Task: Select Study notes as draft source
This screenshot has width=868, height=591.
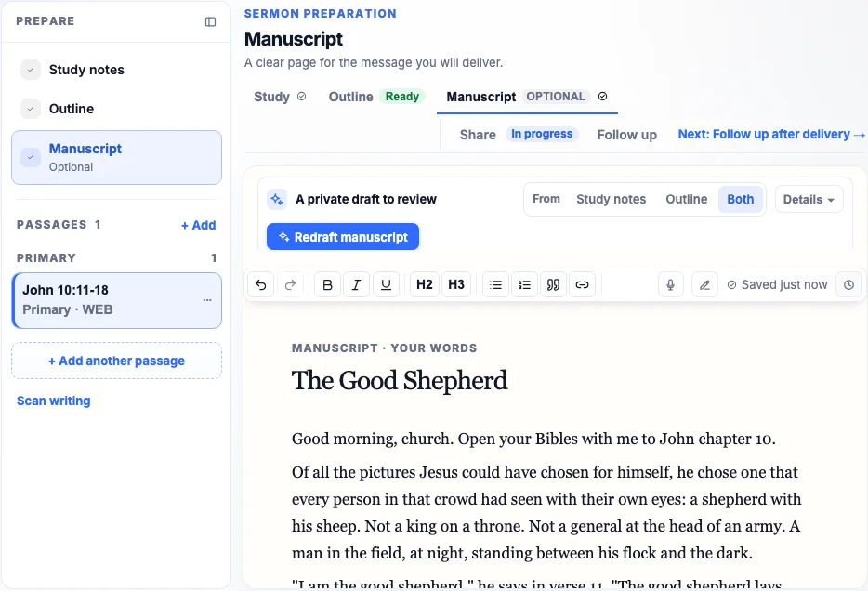Action: [612, 199]
